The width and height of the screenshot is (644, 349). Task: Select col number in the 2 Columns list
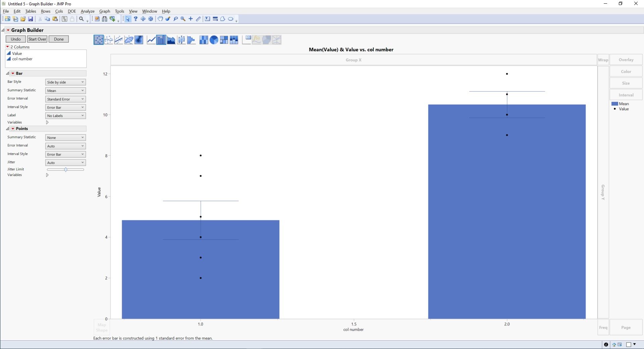22,59
